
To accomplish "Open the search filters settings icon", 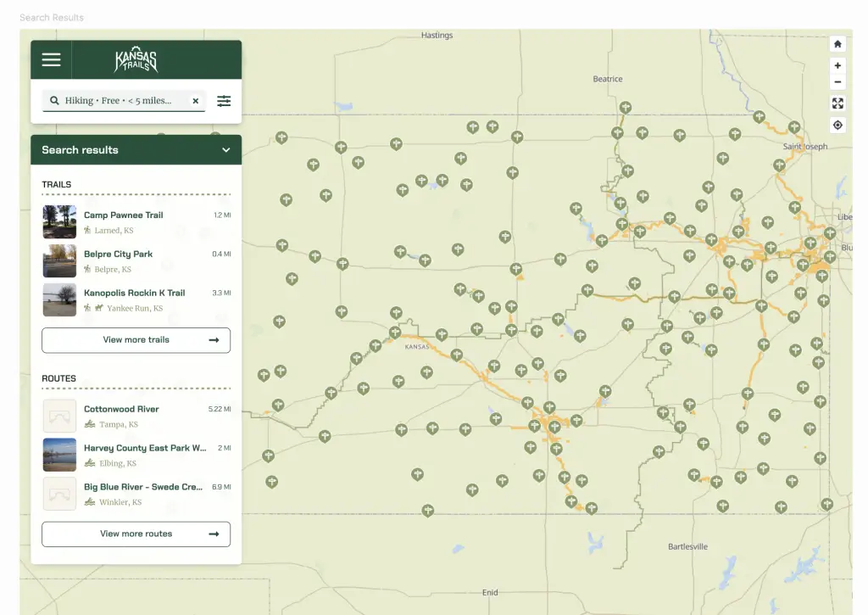I will point(224,101).
